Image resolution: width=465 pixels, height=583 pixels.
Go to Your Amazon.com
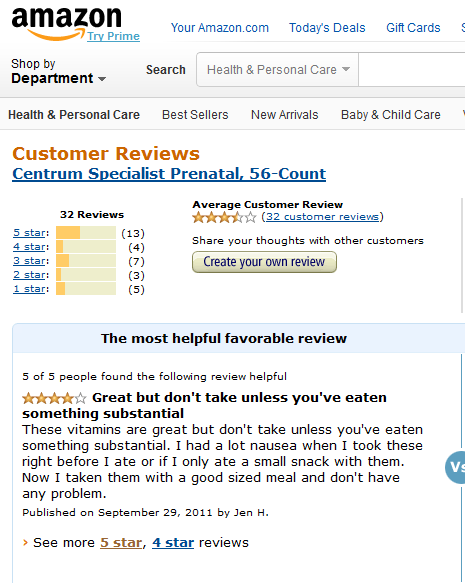pyautogui.click(x=220, y=28)
